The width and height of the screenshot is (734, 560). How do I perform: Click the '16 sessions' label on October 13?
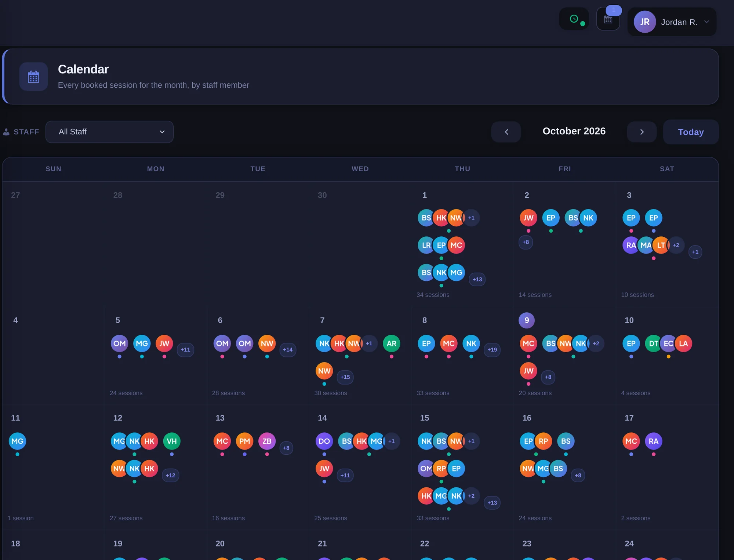tap(228, 518)
